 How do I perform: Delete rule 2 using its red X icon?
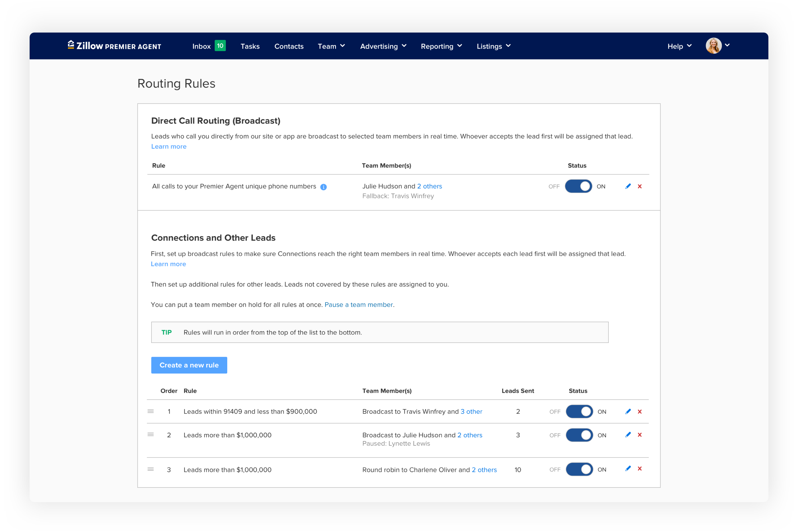click(x=640, y=435)
